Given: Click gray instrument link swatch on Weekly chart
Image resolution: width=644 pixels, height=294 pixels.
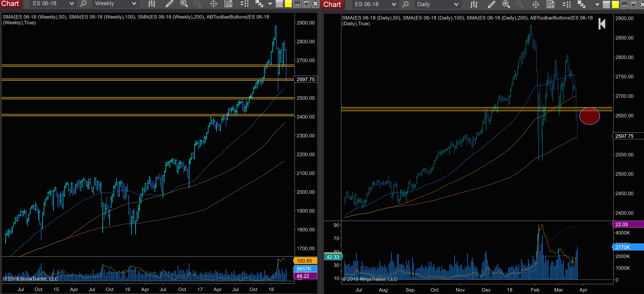Looking at the screenshot, I should (279, 4).
